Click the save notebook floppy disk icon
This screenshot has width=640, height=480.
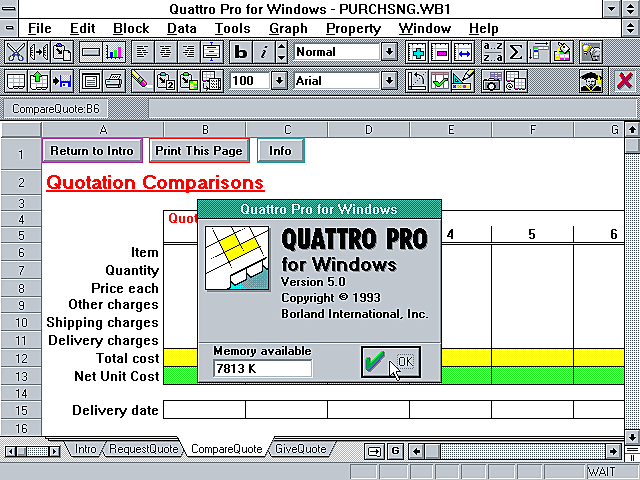tap(62, 81)
